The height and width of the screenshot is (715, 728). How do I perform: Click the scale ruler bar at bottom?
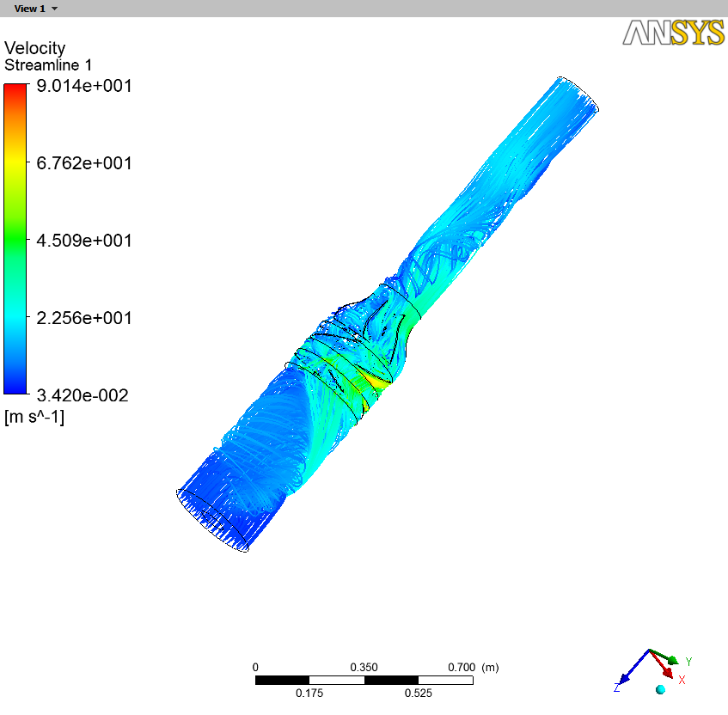tap(364, 680)
